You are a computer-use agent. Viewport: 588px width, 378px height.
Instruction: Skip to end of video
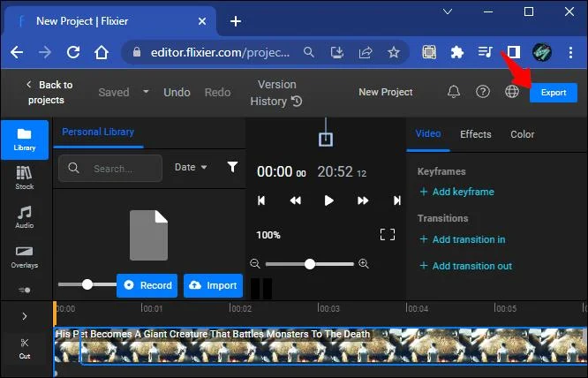click(x=396, y=200)
